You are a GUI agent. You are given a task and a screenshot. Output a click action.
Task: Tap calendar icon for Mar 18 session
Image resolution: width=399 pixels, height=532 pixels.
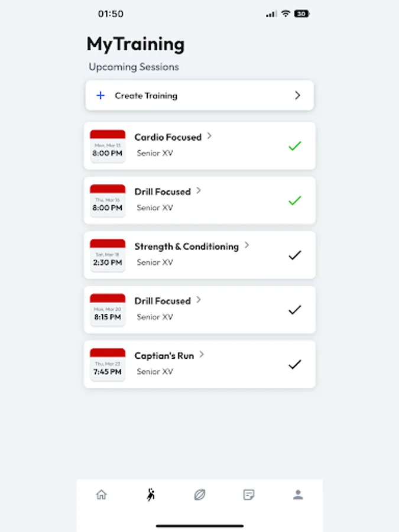(108, 255)
